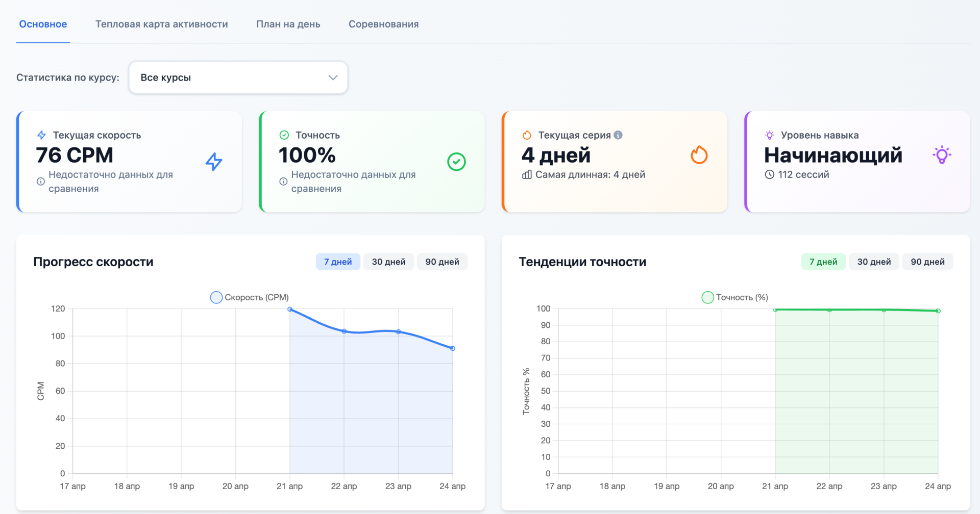Click the 24 апр speed data point

click(453, 348)
